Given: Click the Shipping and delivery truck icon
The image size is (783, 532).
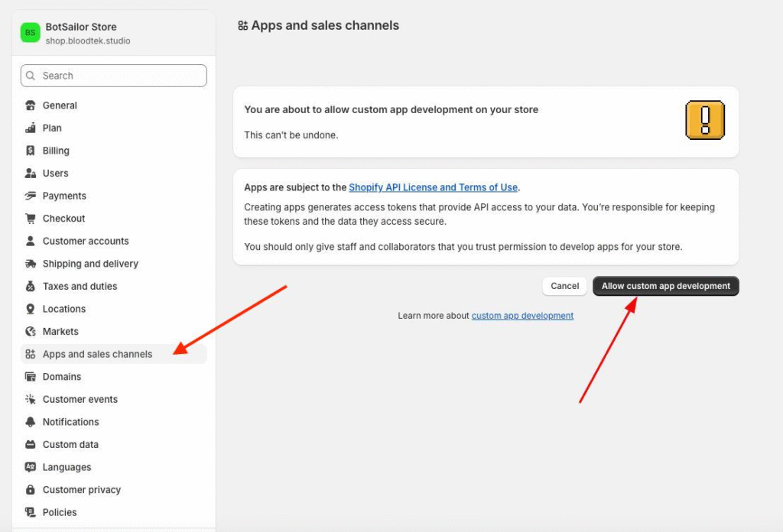Looking at the screenshot, I should 31,264.
